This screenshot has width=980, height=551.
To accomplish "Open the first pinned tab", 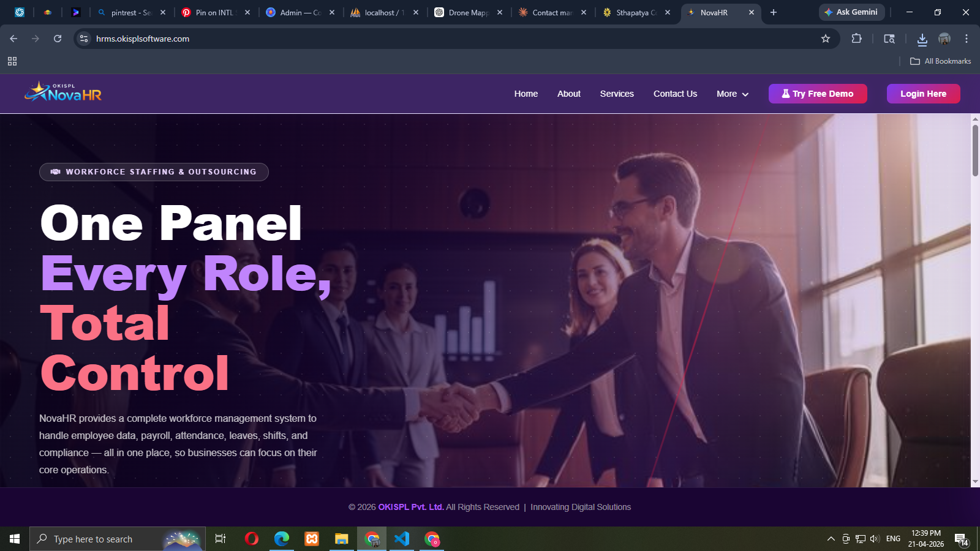I will click(x=20, y=12).
